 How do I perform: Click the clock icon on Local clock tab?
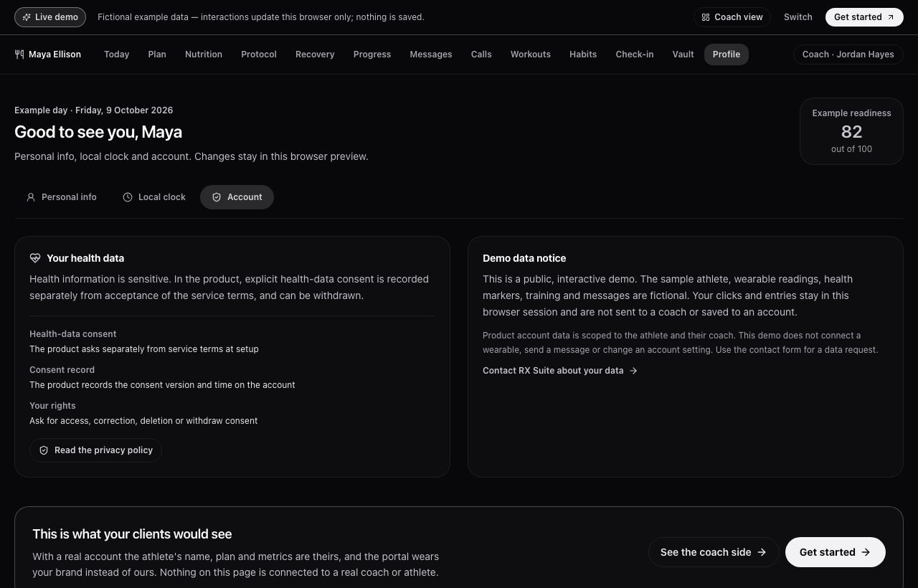[128, 197]
